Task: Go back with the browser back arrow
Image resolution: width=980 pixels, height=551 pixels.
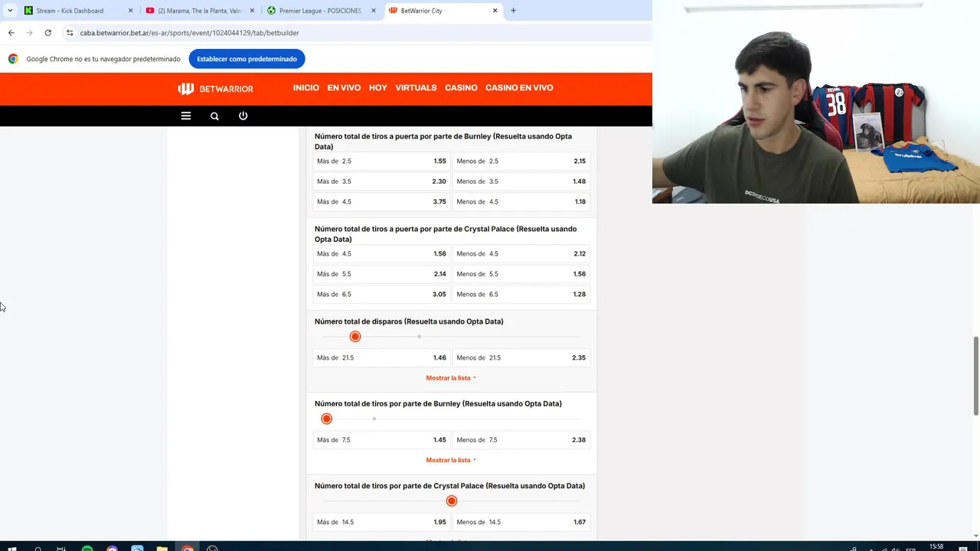Action: coord(11,33)
